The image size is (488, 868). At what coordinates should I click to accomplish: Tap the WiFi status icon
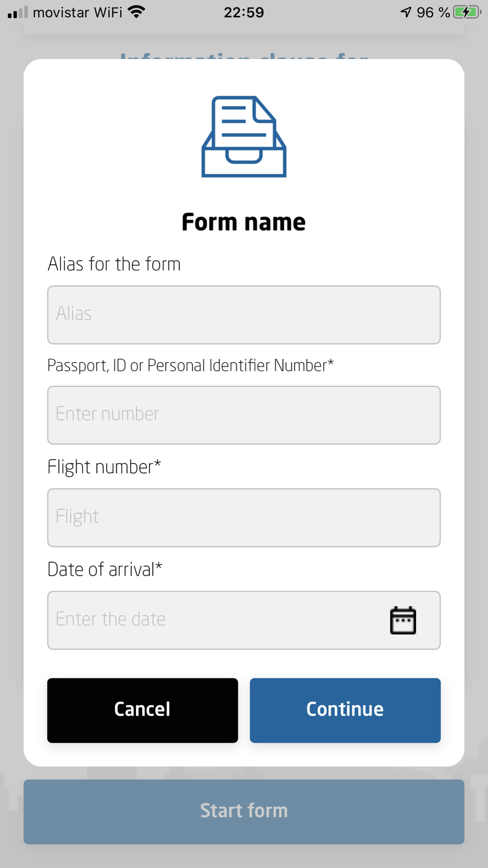point(137,12)
